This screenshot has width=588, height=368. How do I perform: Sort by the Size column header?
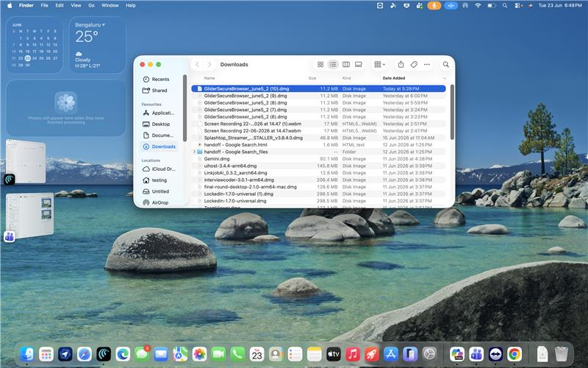(312, 78)
